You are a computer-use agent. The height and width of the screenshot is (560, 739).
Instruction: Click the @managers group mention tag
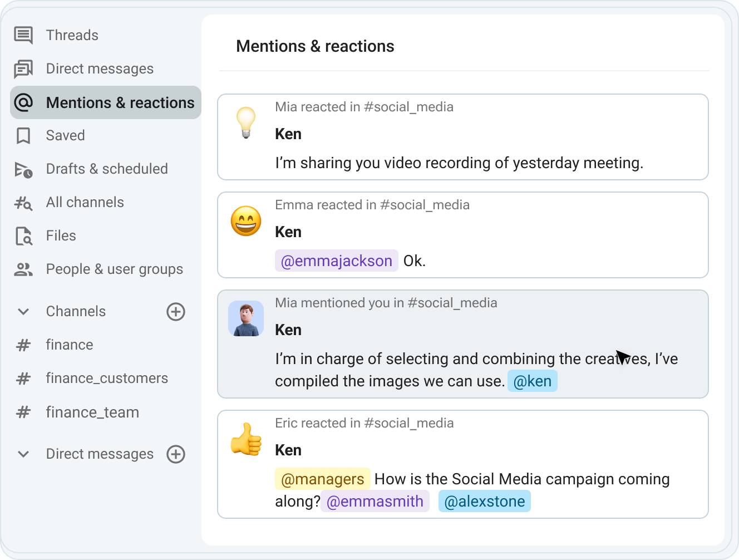coord(323,479)
